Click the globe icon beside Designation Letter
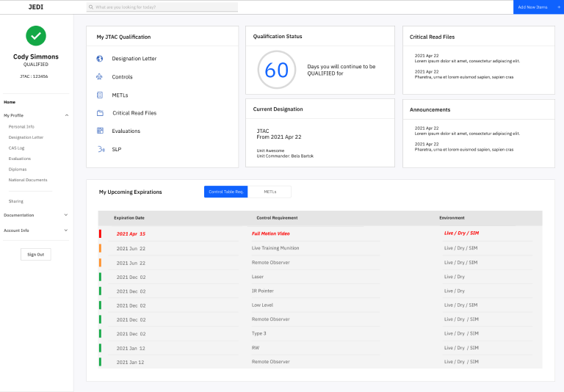The image size is (564, 392). (100, 58)
